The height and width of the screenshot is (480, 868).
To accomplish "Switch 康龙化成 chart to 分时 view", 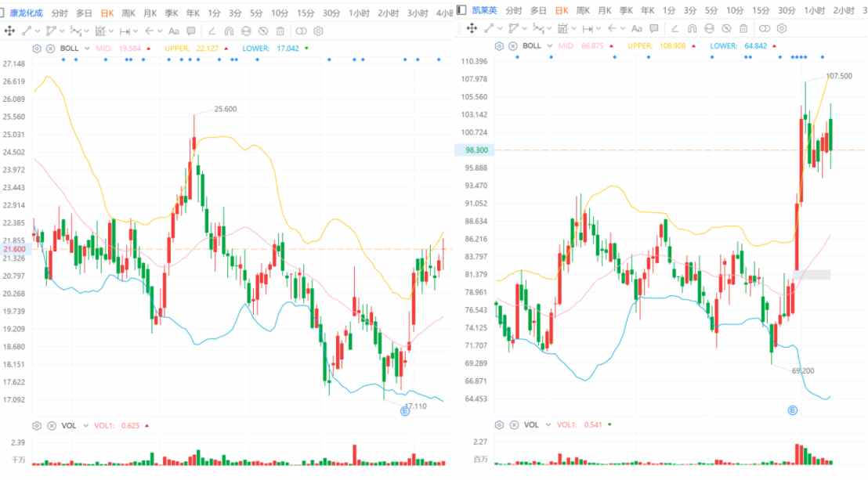I will coord(60,13).
